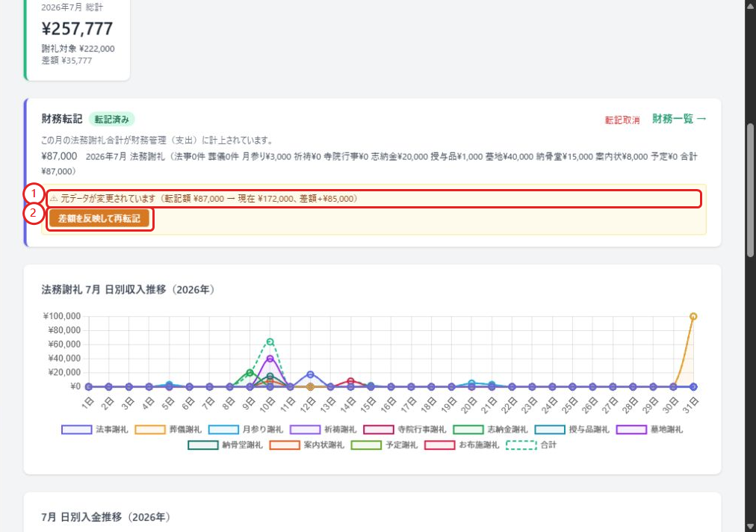
Task: Toggle 葬儀謝礼 series in chart legend
Action: coord(168,430)
